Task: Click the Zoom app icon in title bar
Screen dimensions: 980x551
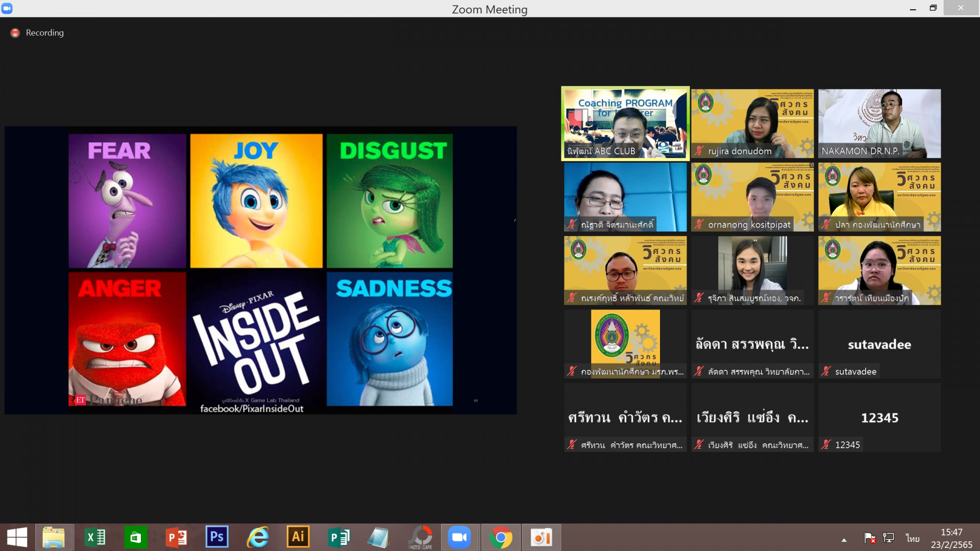Action: coord(7,9)
